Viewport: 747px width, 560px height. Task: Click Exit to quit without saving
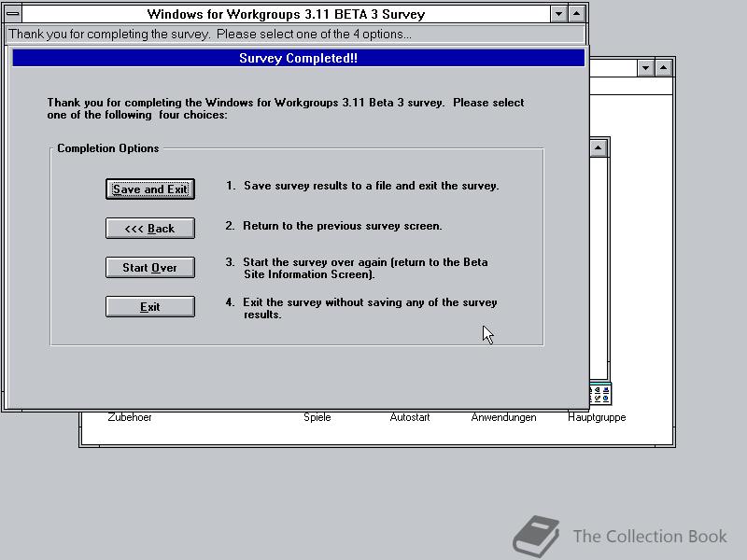click(150, 307)
